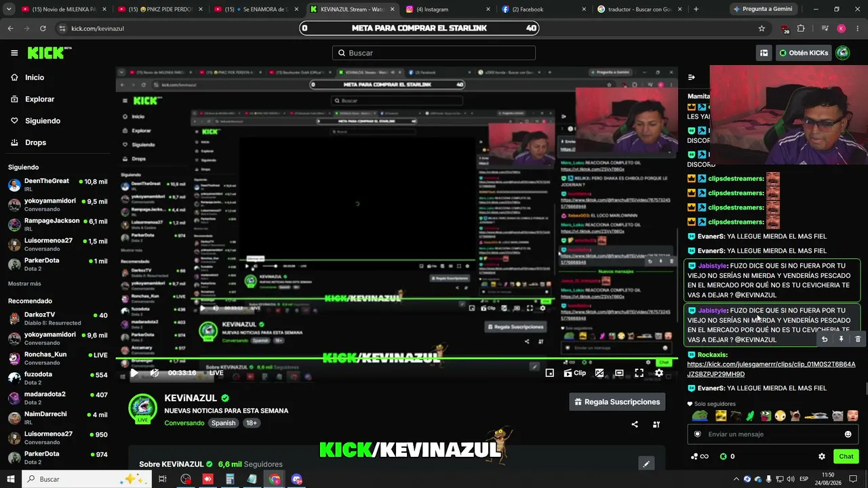Image resolution: width=868 pixels, height=488 pixels.
Task: Bookmark this page with the star icon
Action: coord(762,28)
